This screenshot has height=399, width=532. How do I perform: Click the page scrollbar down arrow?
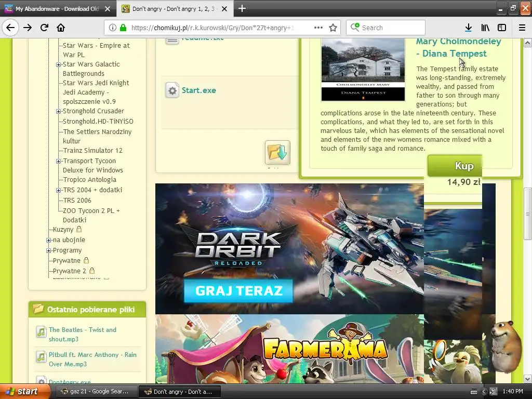pyautogui.click(x=528, y=379)
